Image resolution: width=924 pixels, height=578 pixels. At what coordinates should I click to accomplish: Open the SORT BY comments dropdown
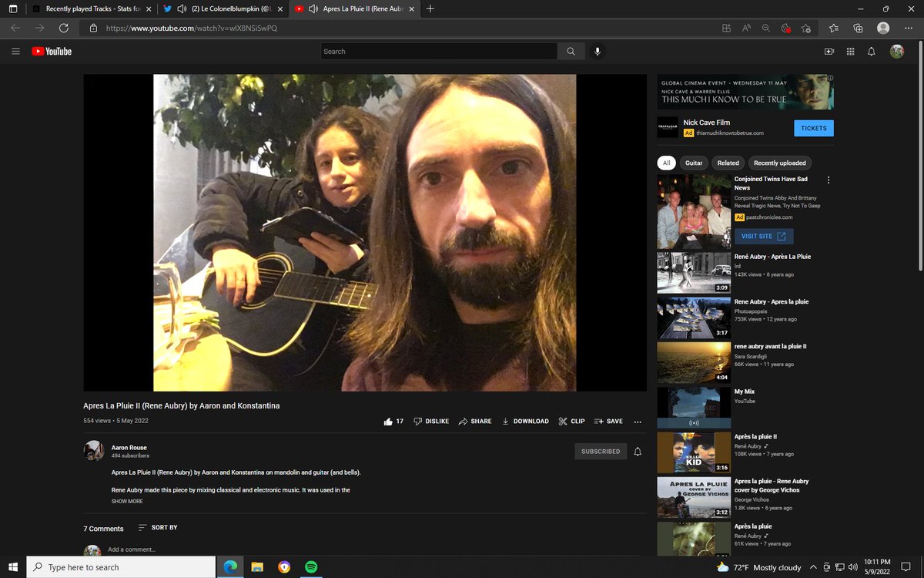(158, 528)
